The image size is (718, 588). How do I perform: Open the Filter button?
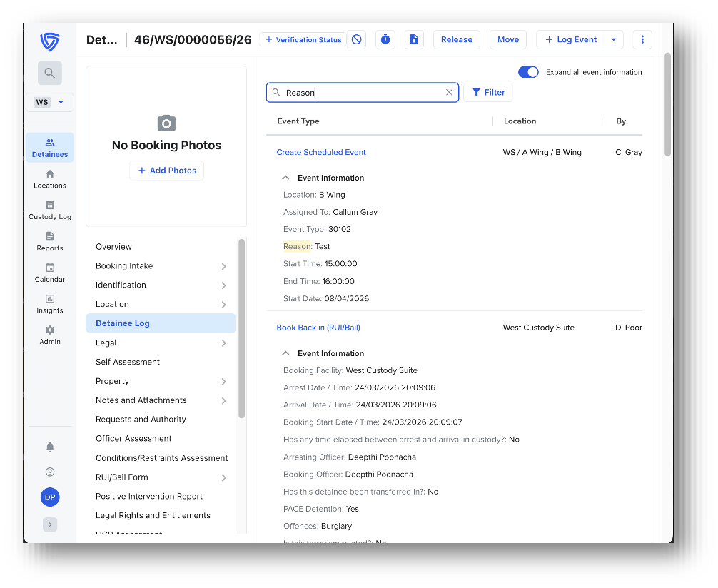(488, 93)
